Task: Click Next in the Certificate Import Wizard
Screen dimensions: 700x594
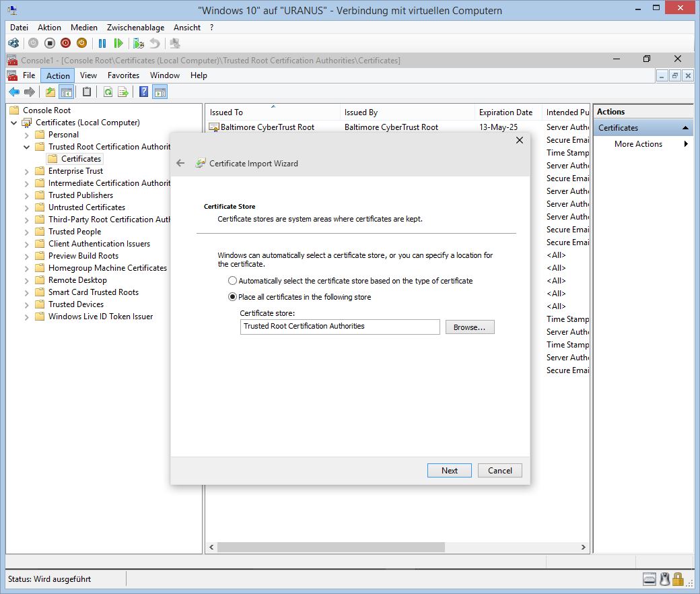Action: tap(450, 471)
